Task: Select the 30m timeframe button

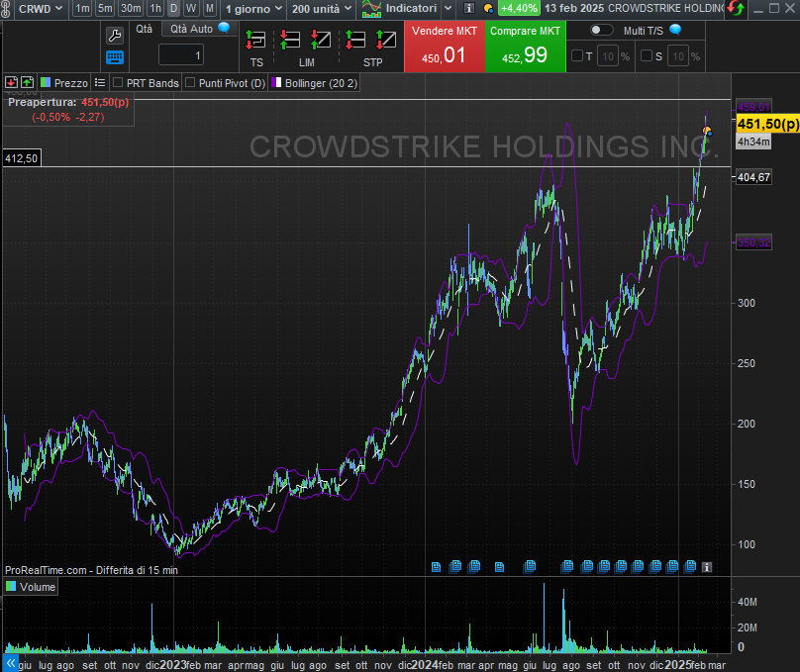Action: click(131, 8)
